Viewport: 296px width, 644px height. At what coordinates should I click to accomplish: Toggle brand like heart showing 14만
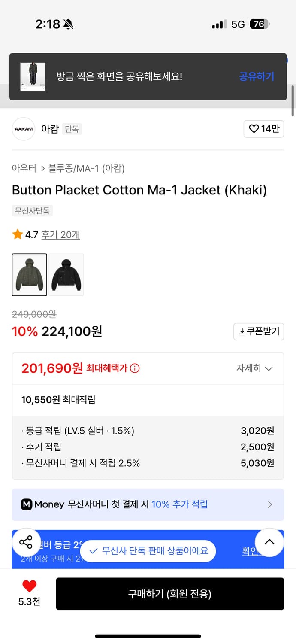point(264,129)
